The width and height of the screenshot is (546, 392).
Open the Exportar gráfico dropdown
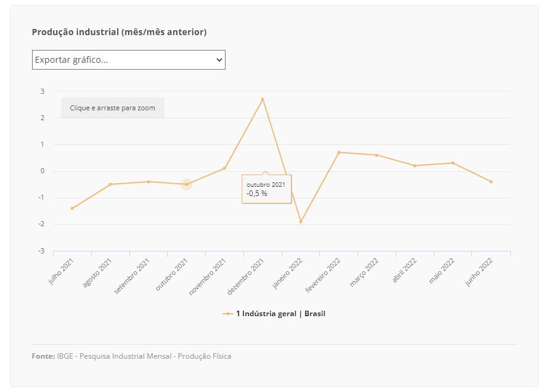click(x=128, y=60)
